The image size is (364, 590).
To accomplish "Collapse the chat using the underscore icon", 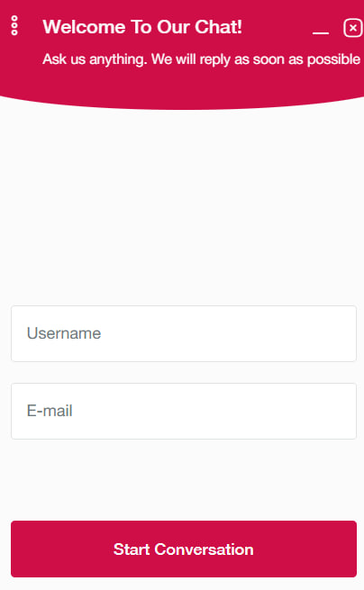I will pos(321,32).
